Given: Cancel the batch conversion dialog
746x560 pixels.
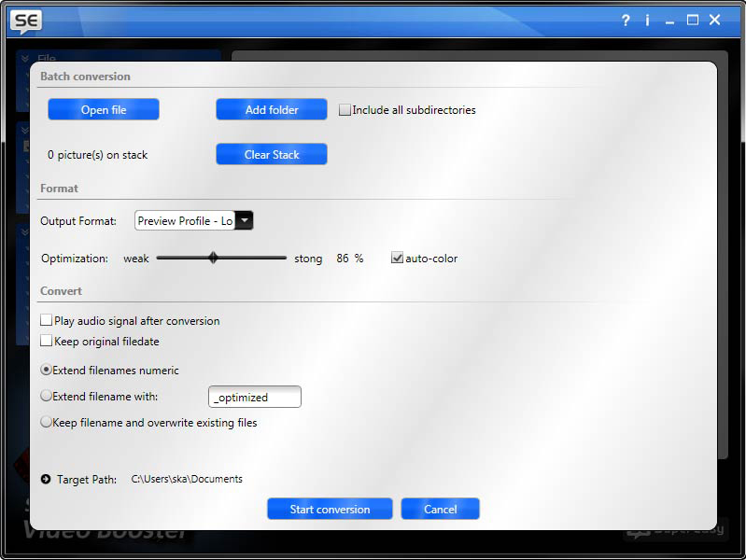Looking at the screenshot, I should pyautogui.click(x=440, y=510).
